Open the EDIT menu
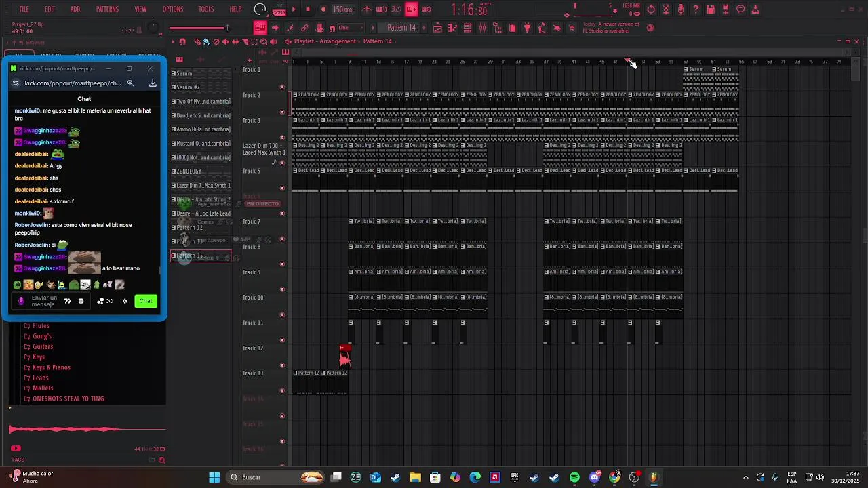 (x=50, y=9)
